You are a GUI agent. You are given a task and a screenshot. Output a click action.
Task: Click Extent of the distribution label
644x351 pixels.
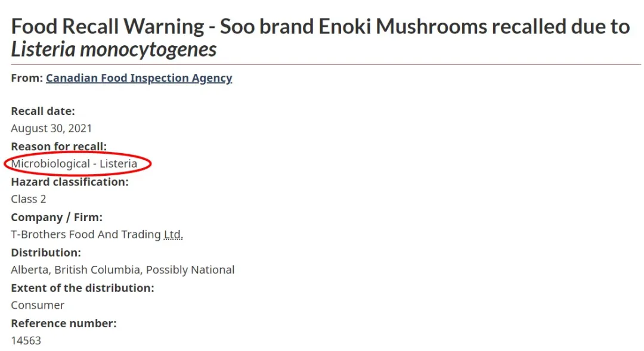pyautogui.click(x=82, y=288)
